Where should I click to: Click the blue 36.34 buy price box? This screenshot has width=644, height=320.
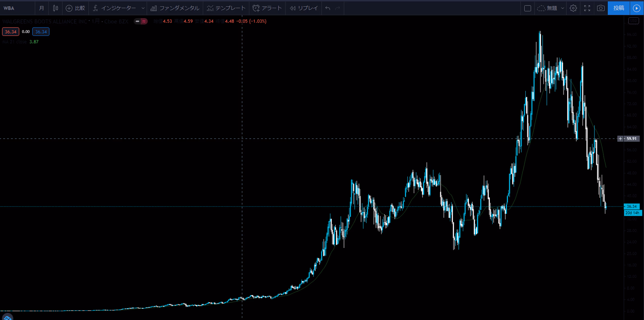tap(41, 32)
